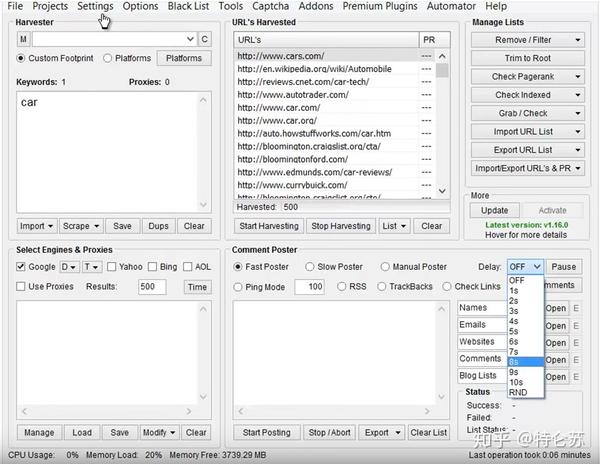Open Import URL List dropdown
The width and height of the screenshot is (600, 464).
tap(528, 132)
